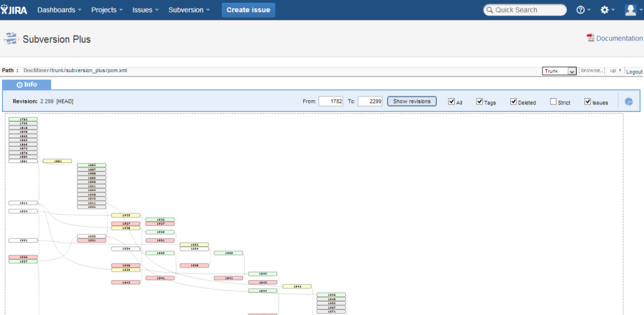The width and height of the screenshot is (644, 315).
Task: Select the gray 1795 revision node
Action: coord(23,123)
